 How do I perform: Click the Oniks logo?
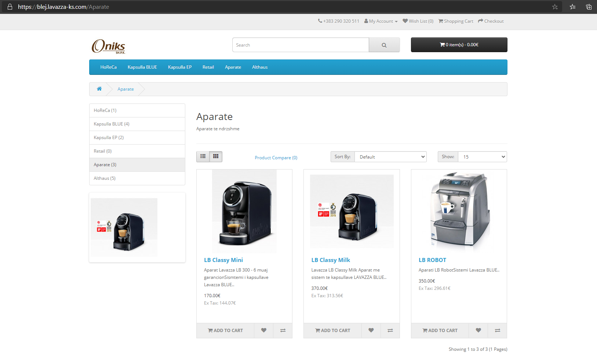[x=109, y=47]
